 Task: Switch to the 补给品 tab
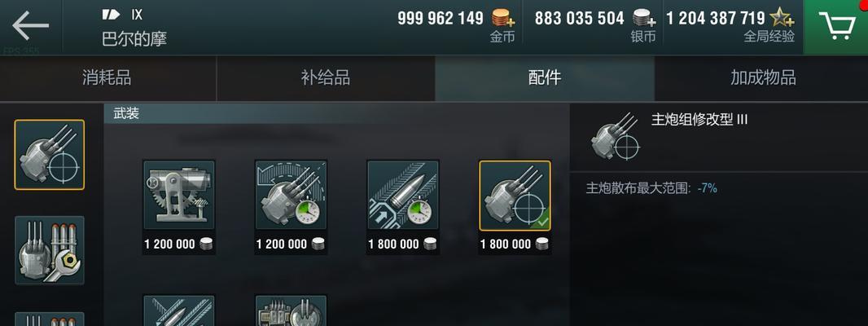[326, 77]
